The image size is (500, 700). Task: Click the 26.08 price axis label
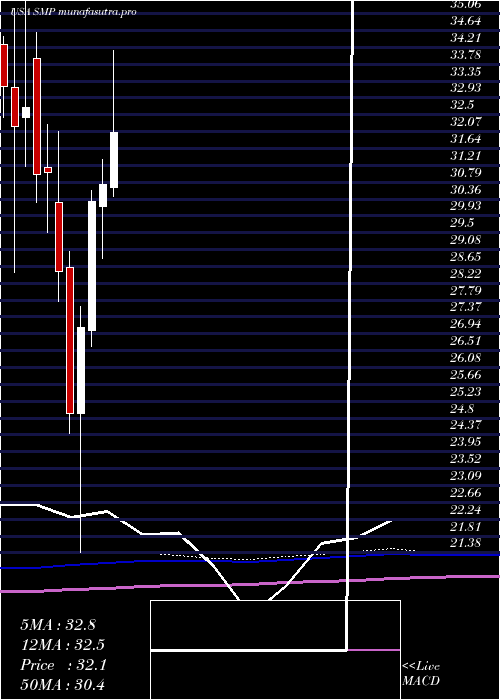click(466, 358)
